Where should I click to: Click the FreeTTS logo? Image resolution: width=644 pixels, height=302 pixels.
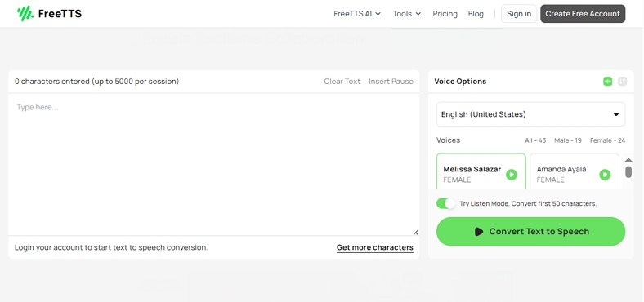(49, 14)
